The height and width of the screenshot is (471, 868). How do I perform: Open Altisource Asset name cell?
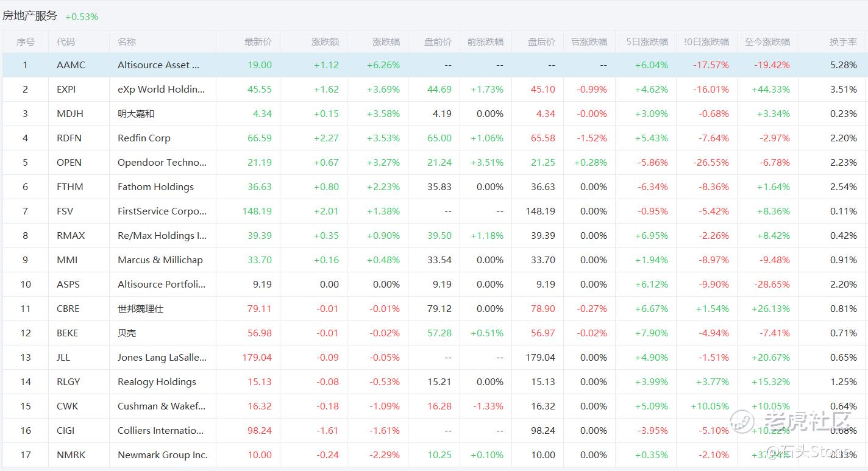pyautogui.click(x=158, y=65)
